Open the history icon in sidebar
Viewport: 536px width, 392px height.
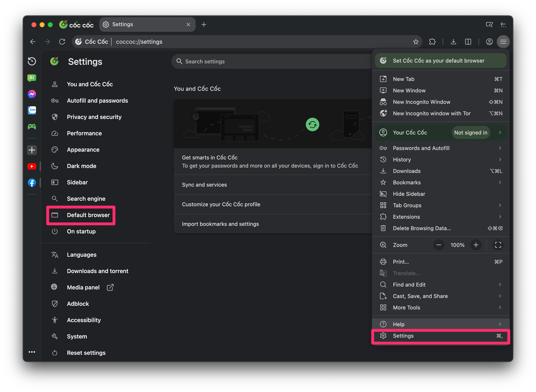32,61
